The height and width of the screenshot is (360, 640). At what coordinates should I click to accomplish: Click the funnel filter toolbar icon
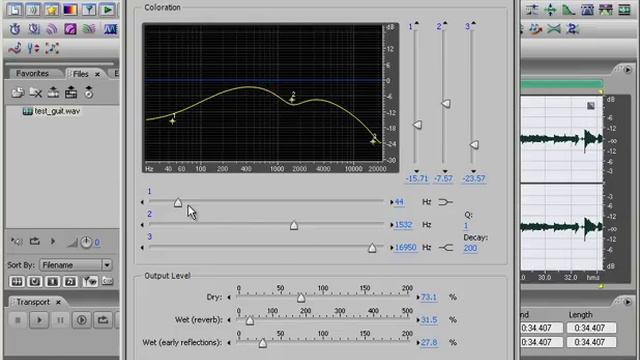pyautogui.click(x=89, y=9)
